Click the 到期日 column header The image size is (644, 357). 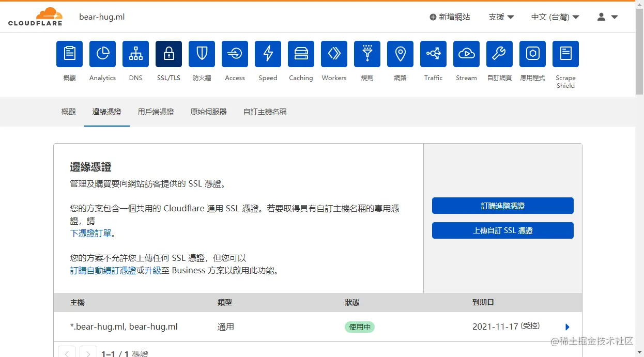483,303
